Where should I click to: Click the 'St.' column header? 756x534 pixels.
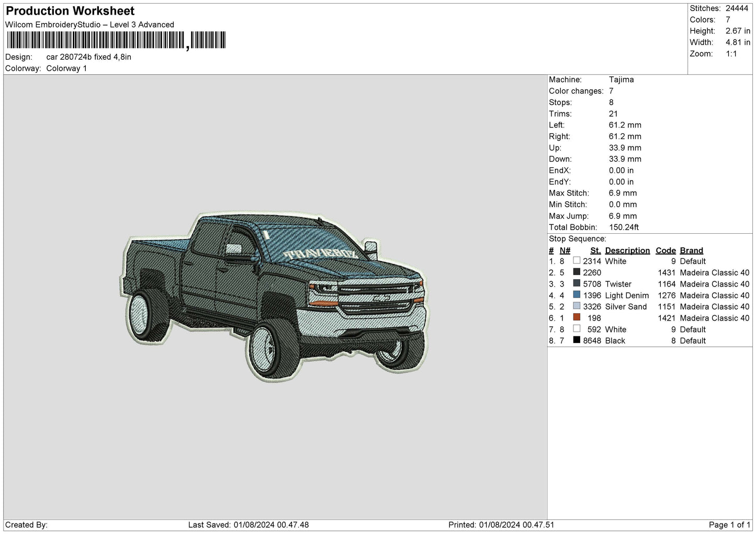(595, 251)
